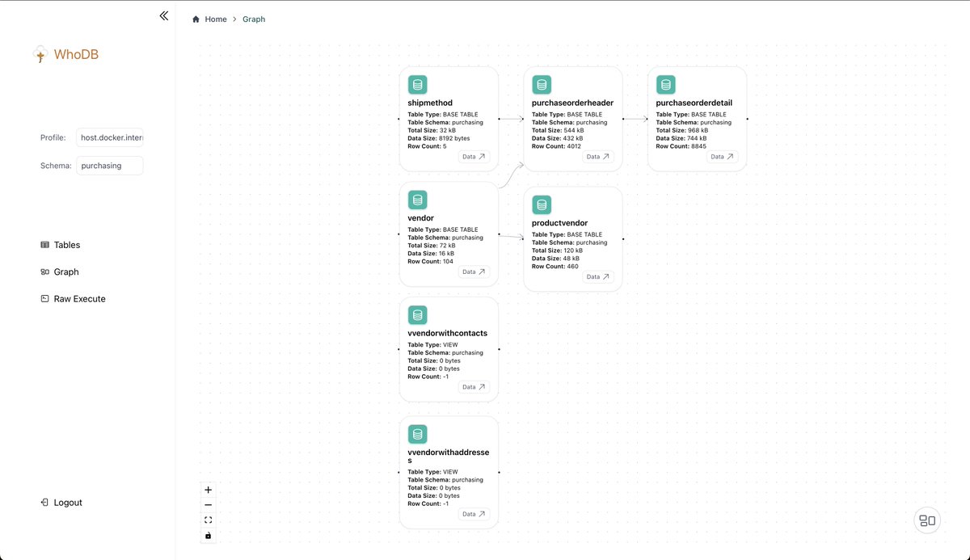Click the database icon on productvendor card
This screenshot has height=560, width=970.
542,204
